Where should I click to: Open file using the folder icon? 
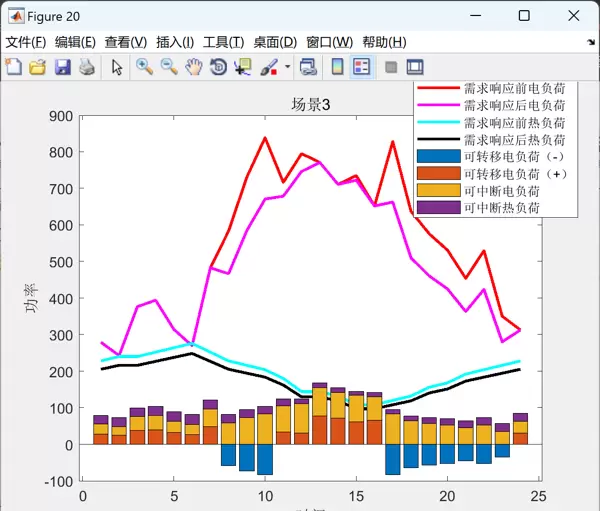pos(38,67)
